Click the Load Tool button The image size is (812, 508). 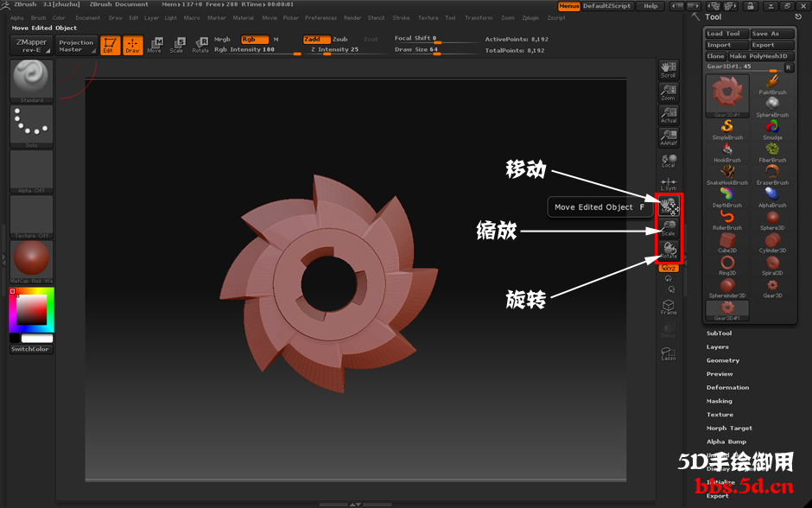(x=727, y=34)
